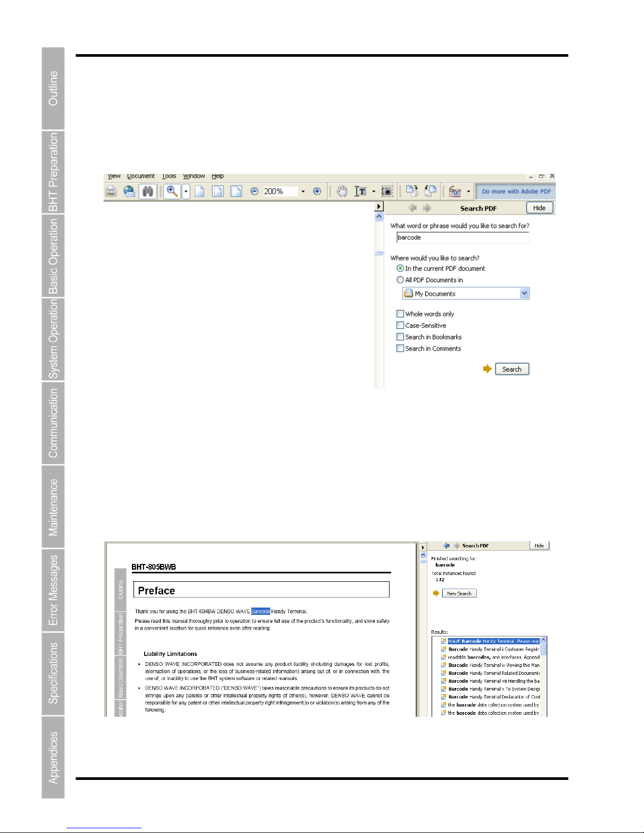Image resolution: width=644 pixels, height=833 pixels.
Task: Click the yellow arrow beside the Search button
Action: tap(487, 369)
